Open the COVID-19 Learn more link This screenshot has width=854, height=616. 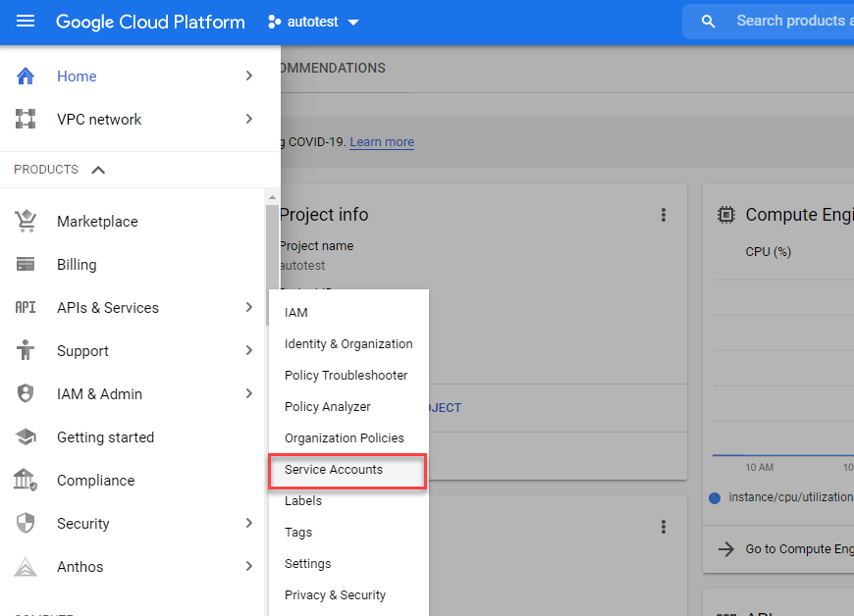click(x=382, y=142)
